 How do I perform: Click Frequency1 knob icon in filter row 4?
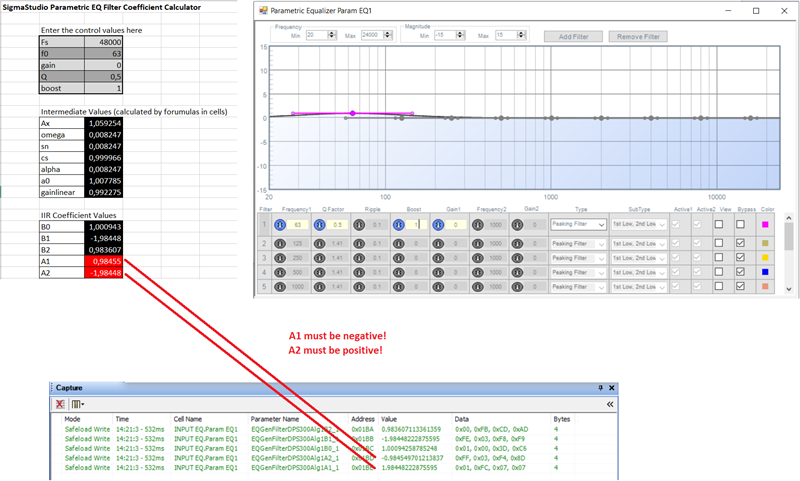click(280, 272)
